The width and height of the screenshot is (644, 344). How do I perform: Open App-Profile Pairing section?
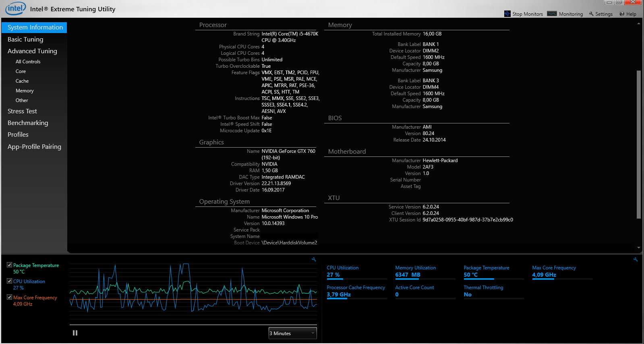(x=34, y=147)
